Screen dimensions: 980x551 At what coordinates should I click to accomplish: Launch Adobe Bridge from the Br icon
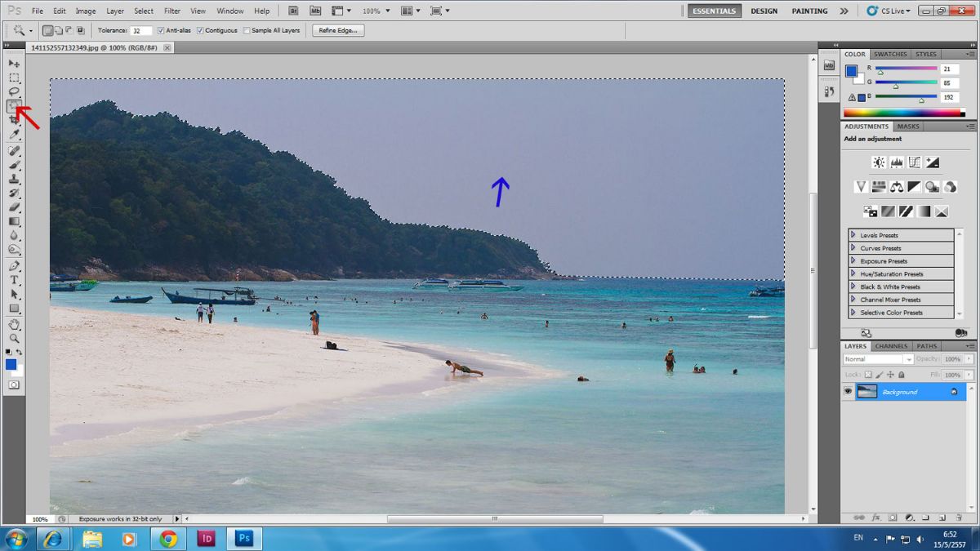[294, 11]
